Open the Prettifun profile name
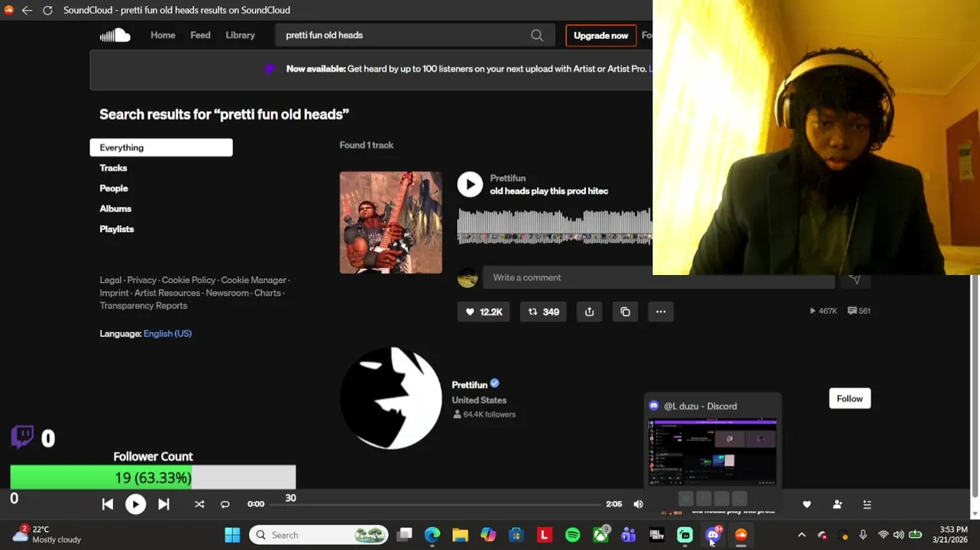This screenshot has height=550, width=980. pyautogui.click(x=469, y=385)
